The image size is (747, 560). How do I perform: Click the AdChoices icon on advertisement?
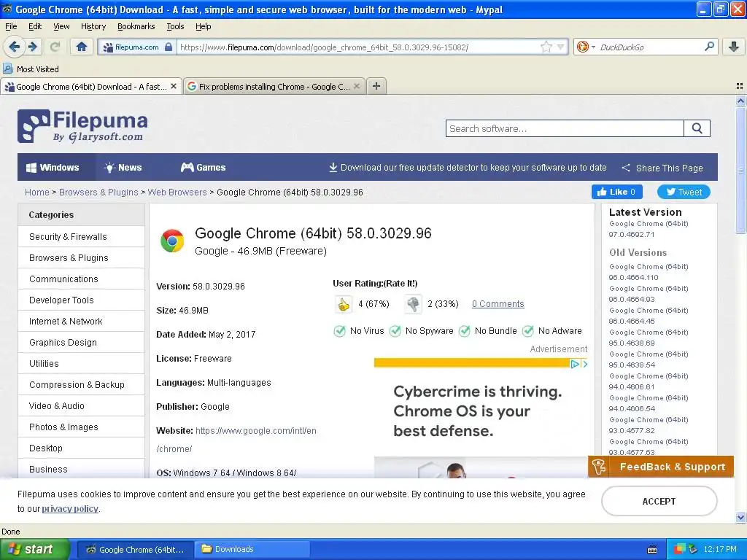pyautogui.click(x=575, y=364)
